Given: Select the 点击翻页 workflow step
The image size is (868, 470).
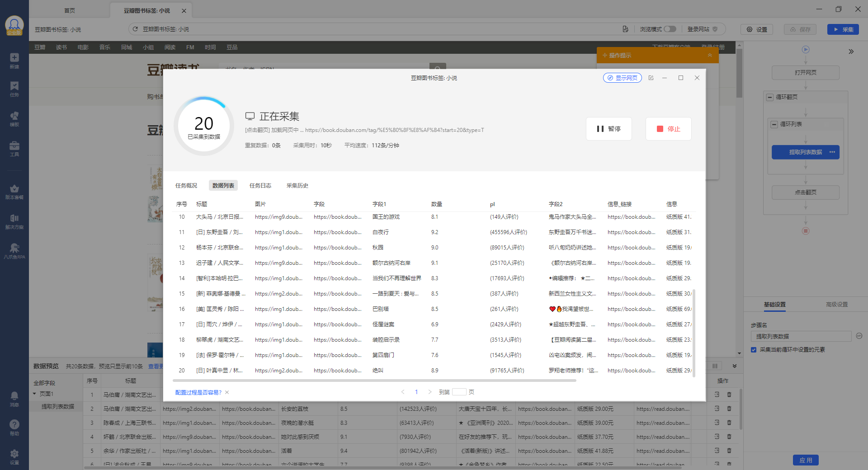Looking at the screenshot, I should [806, 193].
